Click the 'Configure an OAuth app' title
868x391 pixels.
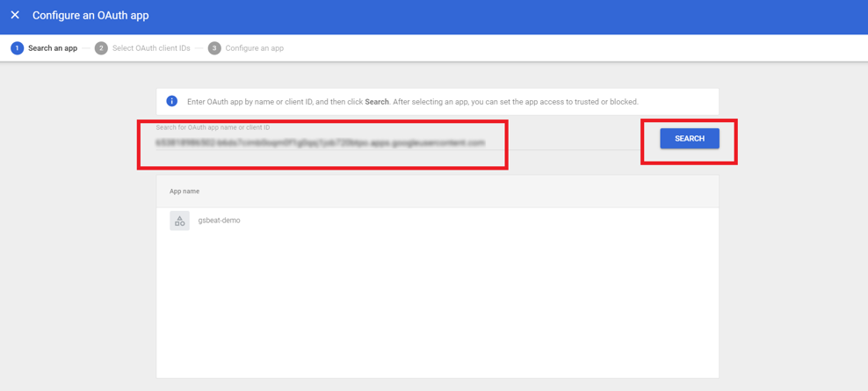[x=90, y=15]
